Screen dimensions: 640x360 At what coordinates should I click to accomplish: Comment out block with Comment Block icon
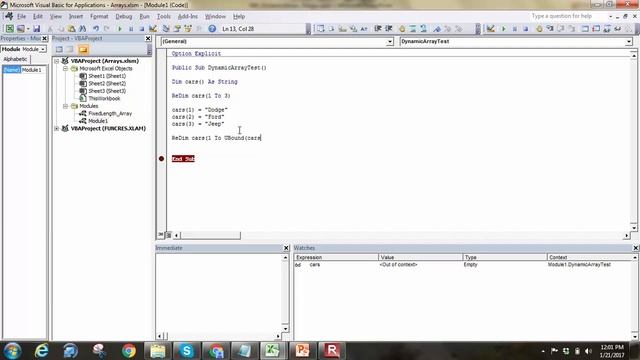413,29
